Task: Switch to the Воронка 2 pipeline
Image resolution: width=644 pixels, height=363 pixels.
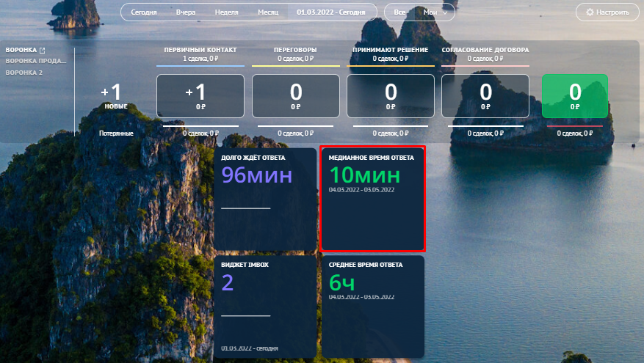Action: 24,73
